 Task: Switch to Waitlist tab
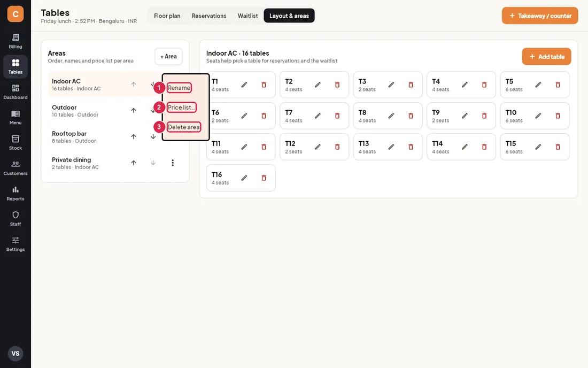247,16
